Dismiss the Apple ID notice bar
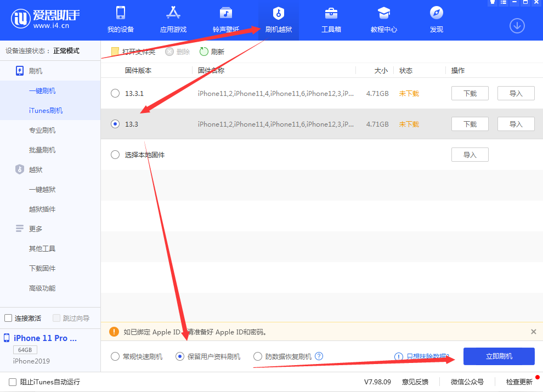Image resolution: width=543 pixels, height=392 pixels. click(533, 332)
